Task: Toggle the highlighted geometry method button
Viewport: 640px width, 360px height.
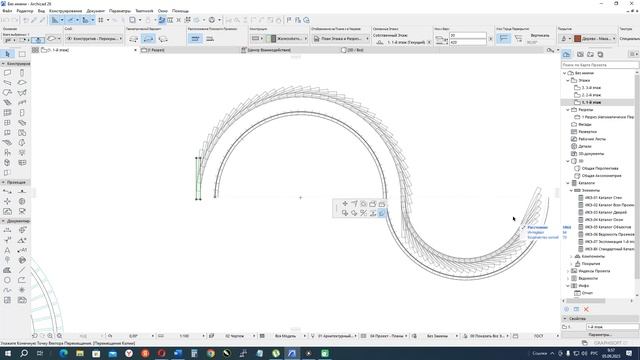Action: click(148, 39)
